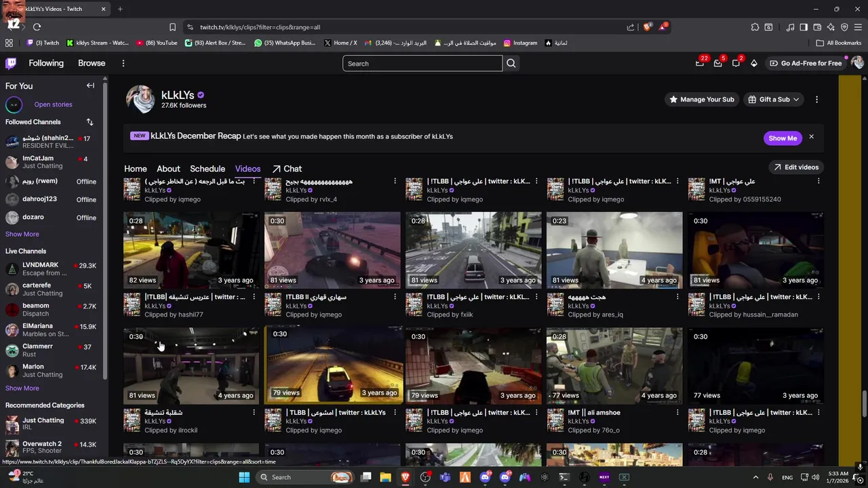Go to Browse in top navigation
Image resolution: width=868 pixels, height=488 pixels.
click(92, 63)
